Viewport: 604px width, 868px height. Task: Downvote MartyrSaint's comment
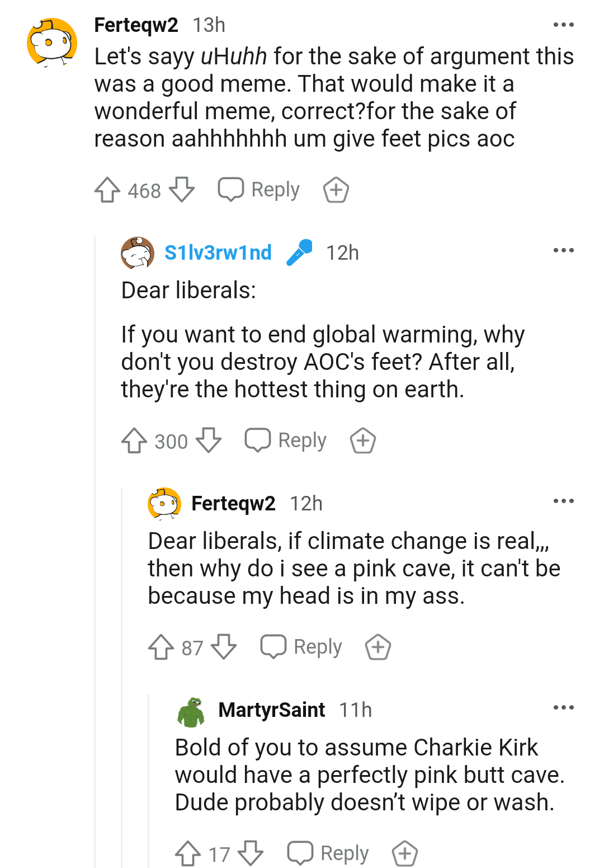(x=251, y=853)
